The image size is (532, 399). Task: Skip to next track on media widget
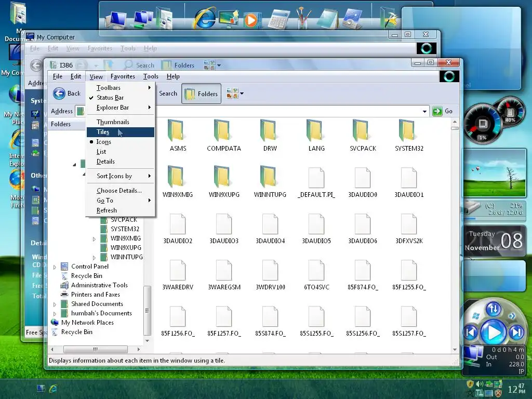(x=517, y=332)
